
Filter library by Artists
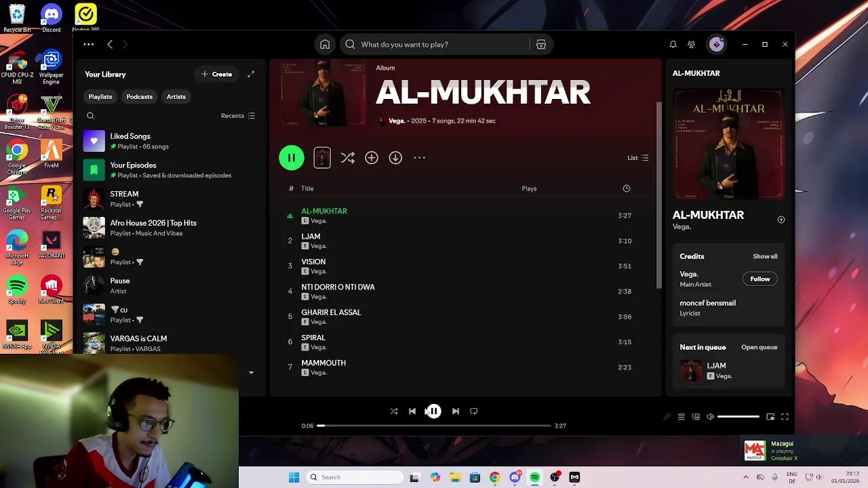point(176,97)
